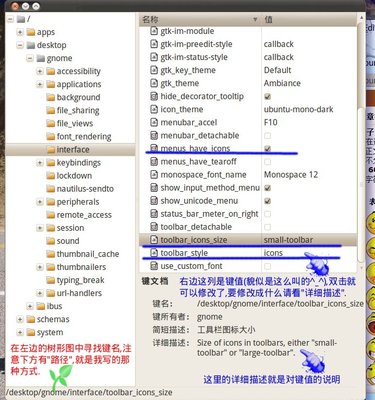The width and height of the screenshot is (375, 400).
Task: Enable use_custom_font checkbox
Action: [x=267, y=266]
